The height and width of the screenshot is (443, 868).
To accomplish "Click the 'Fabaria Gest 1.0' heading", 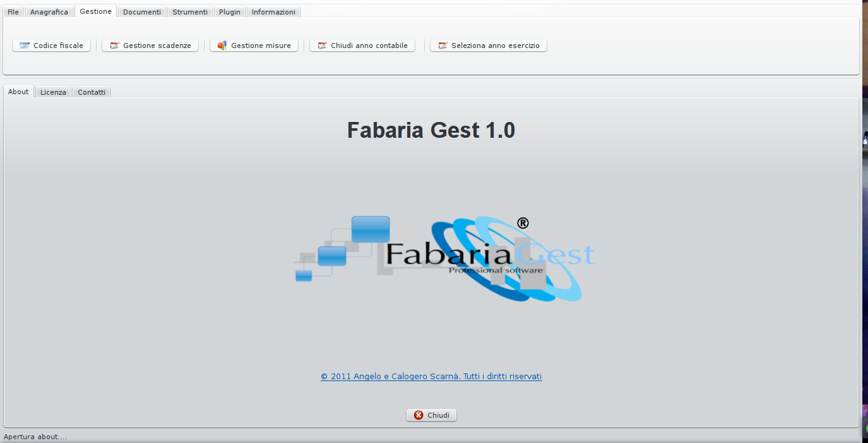I will (431, 130).
